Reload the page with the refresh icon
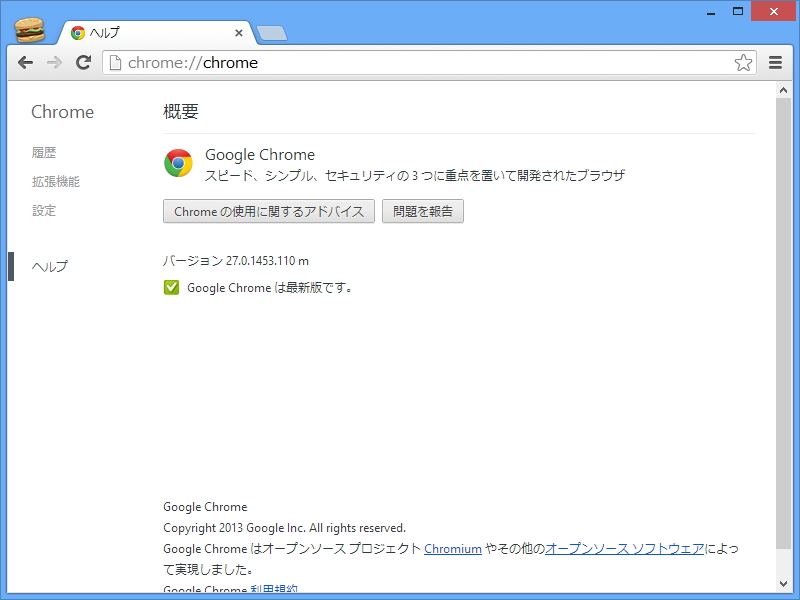 pyautogui.click(x=83, y=62)
